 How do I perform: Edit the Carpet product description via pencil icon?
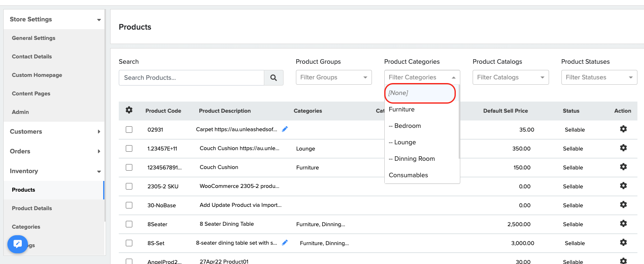285,129
